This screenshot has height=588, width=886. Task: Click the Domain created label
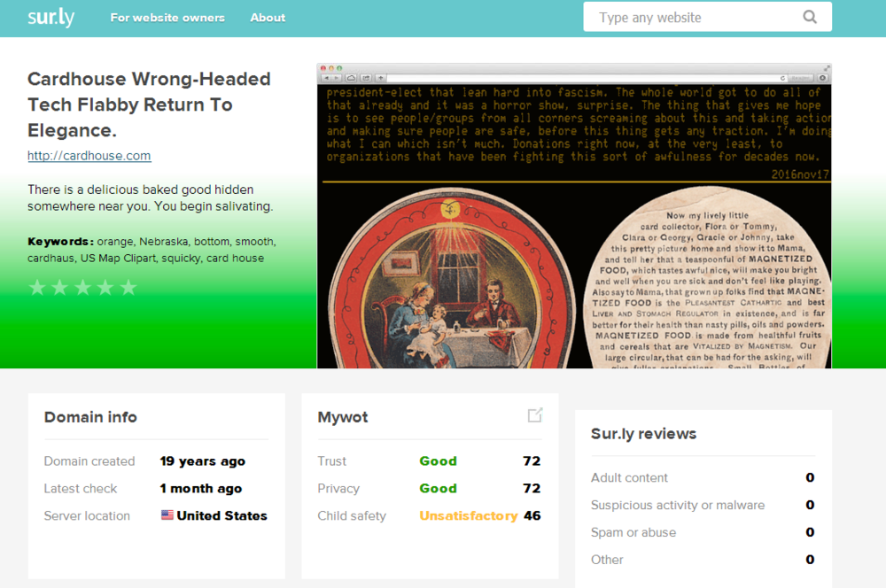pos(89,460)
